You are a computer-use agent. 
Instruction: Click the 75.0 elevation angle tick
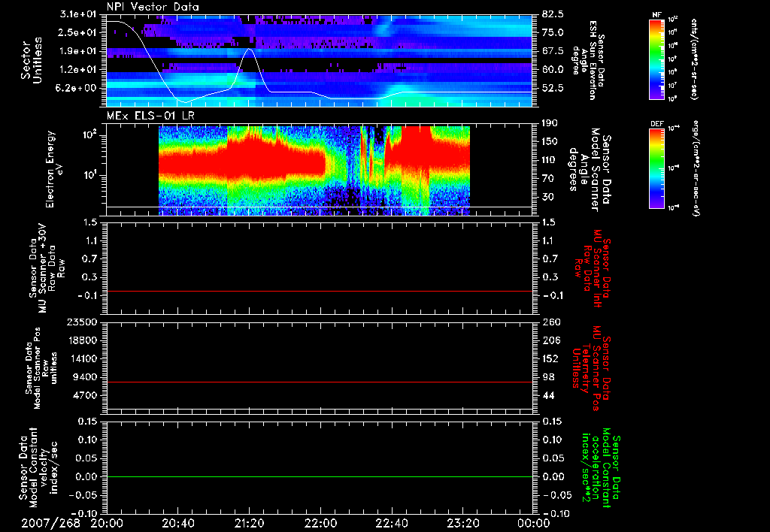pyautogui.click(x=553, y=32)
